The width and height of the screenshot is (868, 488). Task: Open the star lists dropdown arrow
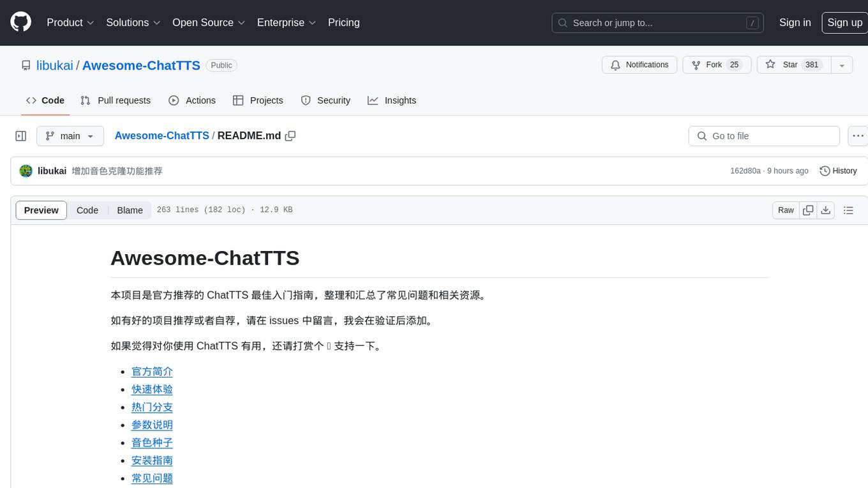pos(842,65)
